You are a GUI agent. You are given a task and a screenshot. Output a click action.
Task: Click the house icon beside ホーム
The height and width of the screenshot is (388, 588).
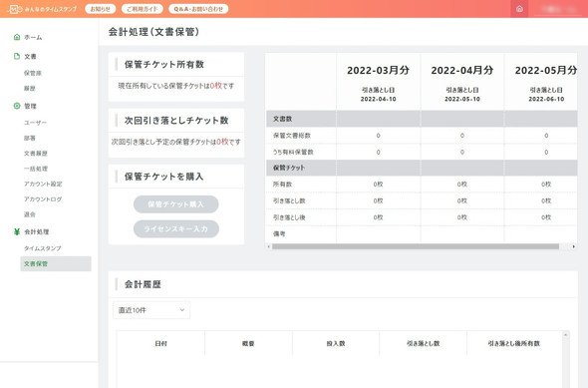coord(17,37)
